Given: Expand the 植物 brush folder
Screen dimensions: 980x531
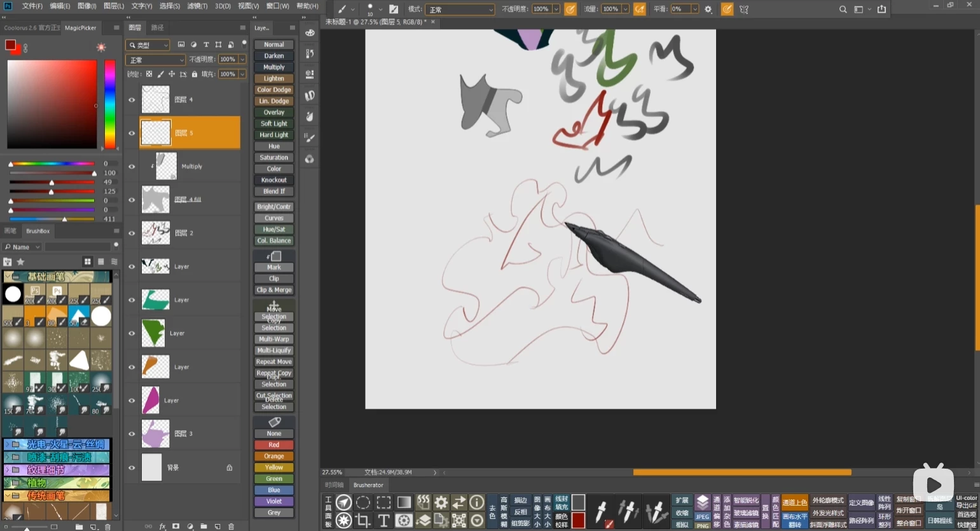Looking at the screenshot, I should (x=8, y=483).
